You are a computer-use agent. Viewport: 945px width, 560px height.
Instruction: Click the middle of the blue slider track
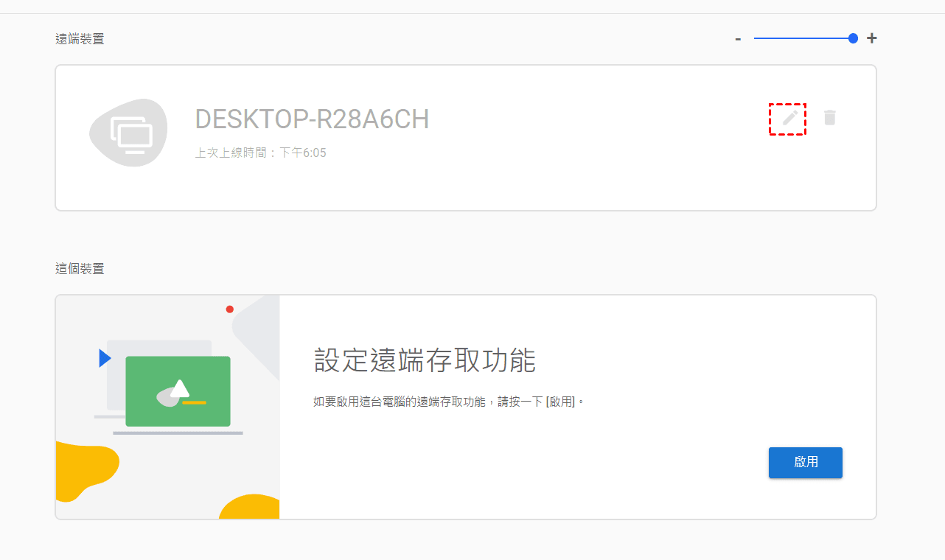pyautogui.click(x=802, y=38)
